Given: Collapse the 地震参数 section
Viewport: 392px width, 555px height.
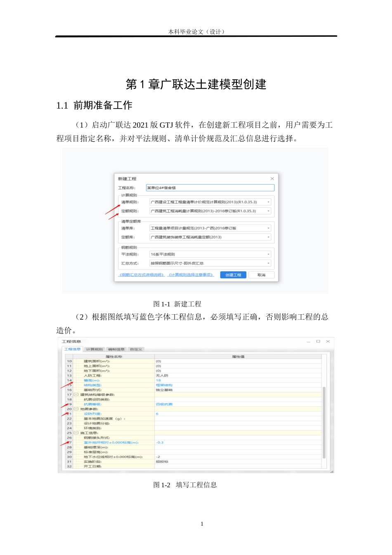Looking at the screenshot, I should click(76, 410).
